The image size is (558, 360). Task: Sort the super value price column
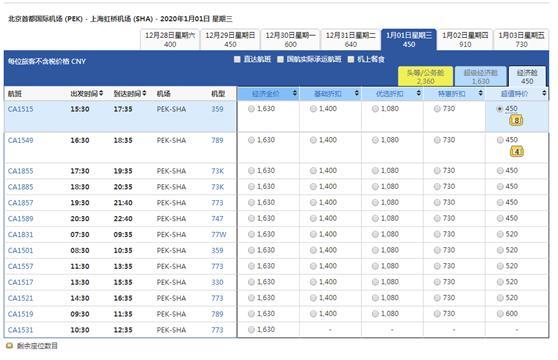(544, 93)
